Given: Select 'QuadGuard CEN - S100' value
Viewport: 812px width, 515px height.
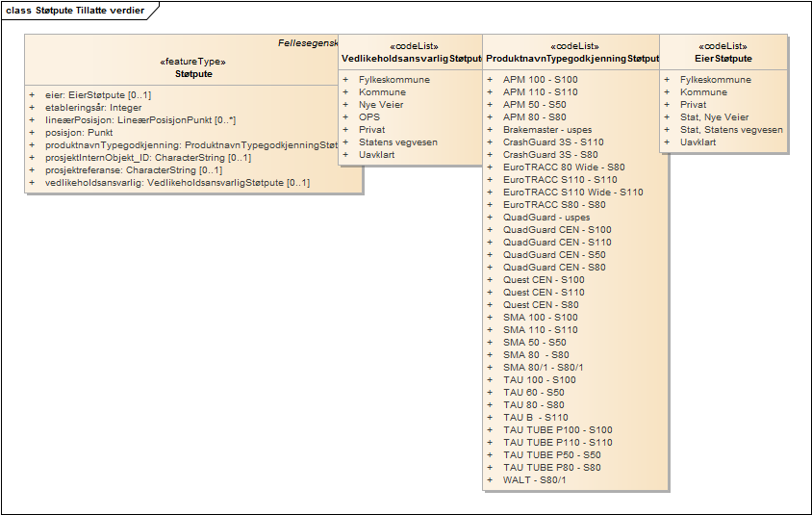Looking at the screenshot, I should pyautogui.click(x=557, y=229).
